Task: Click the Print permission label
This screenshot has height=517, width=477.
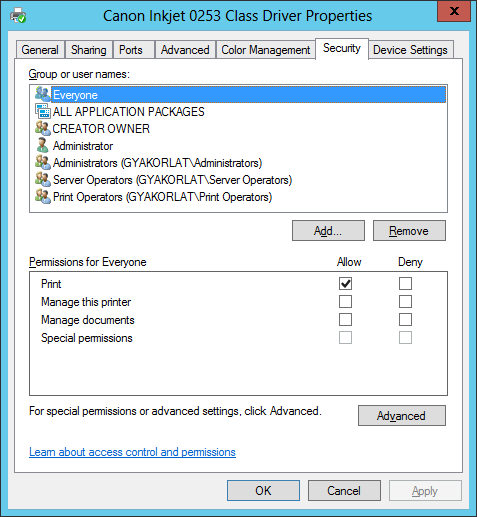Action: (51, 284)
